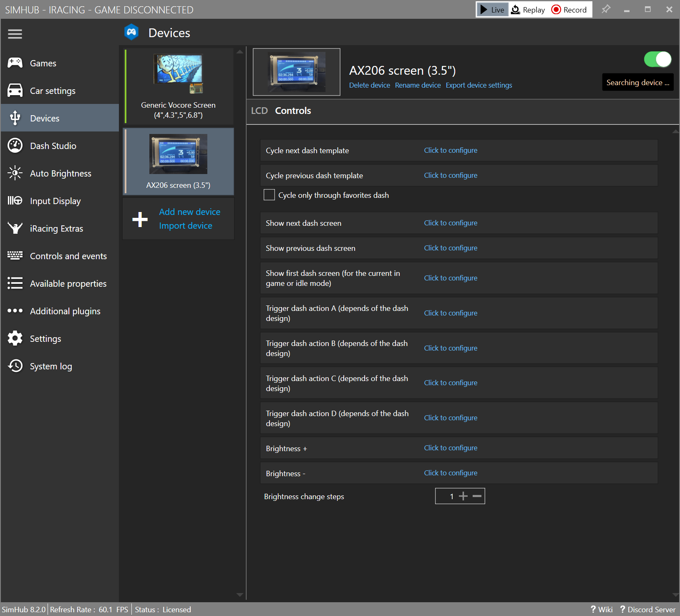Click Add new device

[189, 212]
